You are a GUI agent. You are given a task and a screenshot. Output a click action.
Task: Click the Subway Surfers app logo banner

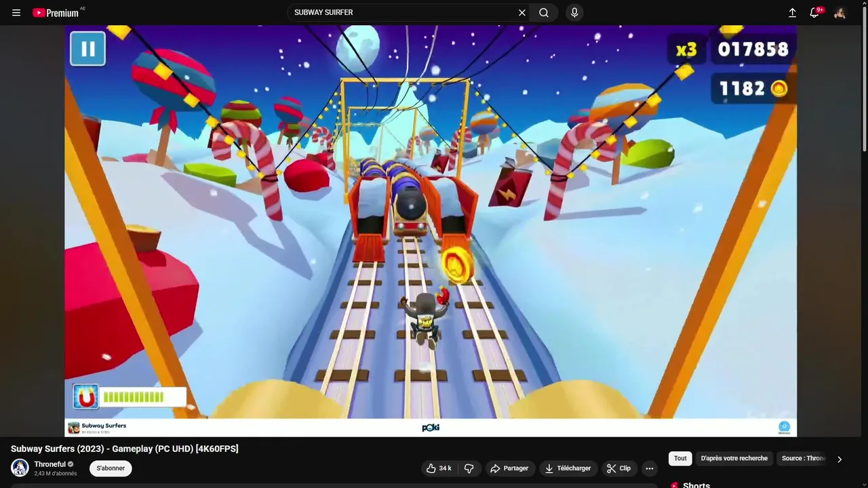click(x=97, y=428)
